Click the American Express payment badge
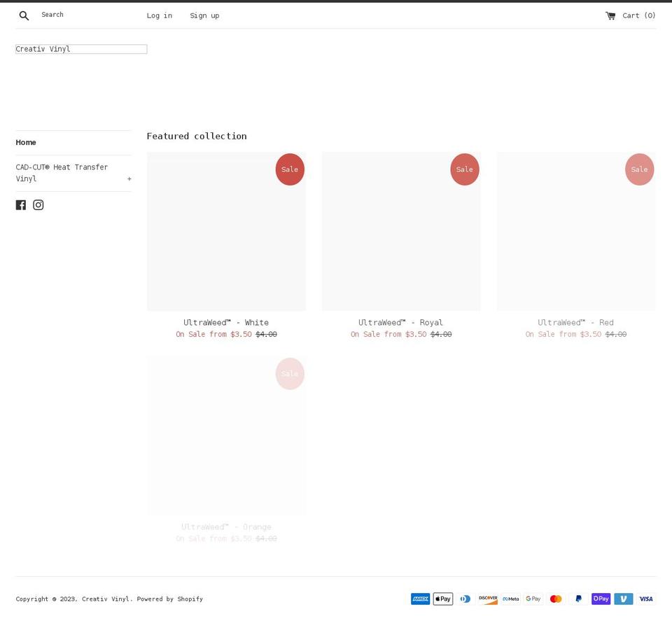This screenshot has width=672, height=621. coord(420,599)
